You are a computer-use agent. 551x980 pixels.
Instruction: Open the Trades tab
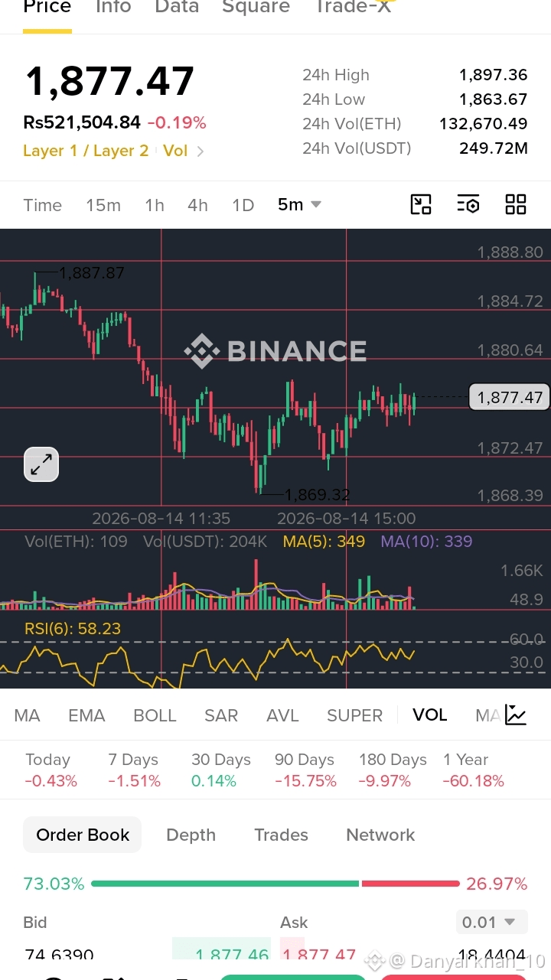coord(281,835)
